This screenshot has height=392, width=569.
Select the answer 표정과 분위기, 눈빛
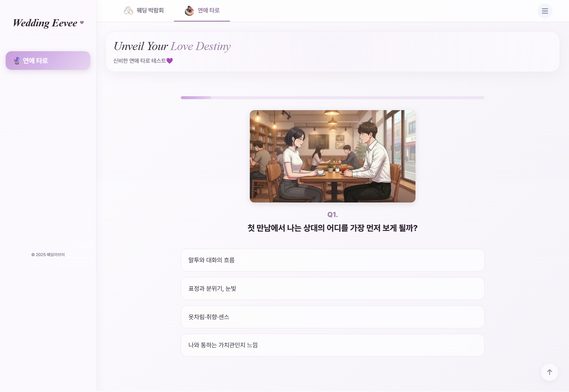[x=333, y=288]
